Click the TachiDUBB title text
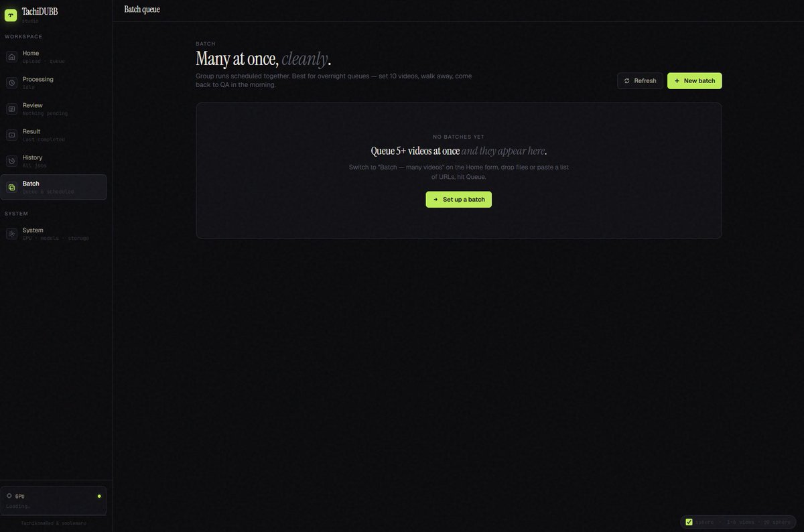 [40, 11]
